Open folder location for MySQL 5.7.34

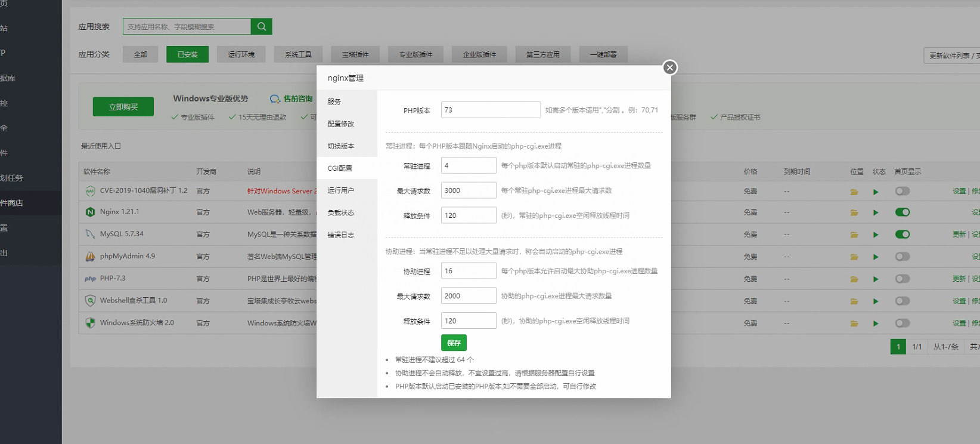click(854, 235)
